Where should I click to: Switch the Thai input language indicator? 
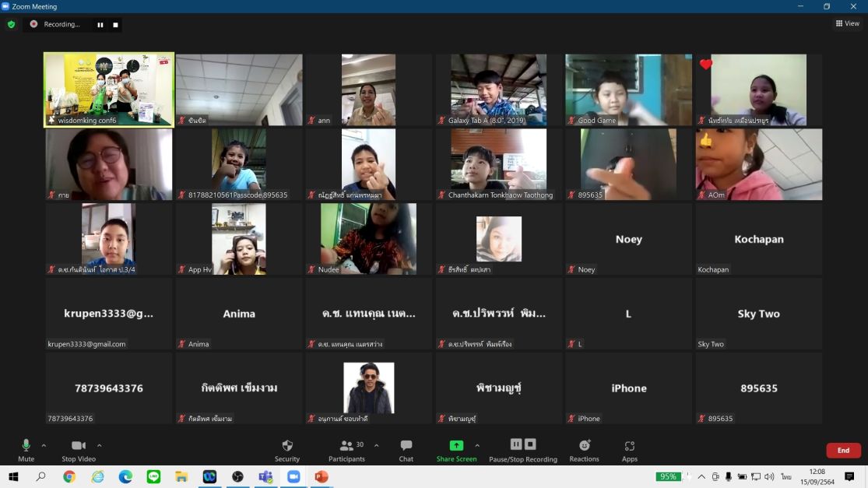786,476
